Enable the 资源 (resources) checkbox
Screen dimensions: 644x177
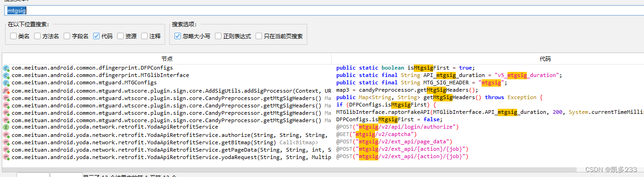(x=120, y=36)
